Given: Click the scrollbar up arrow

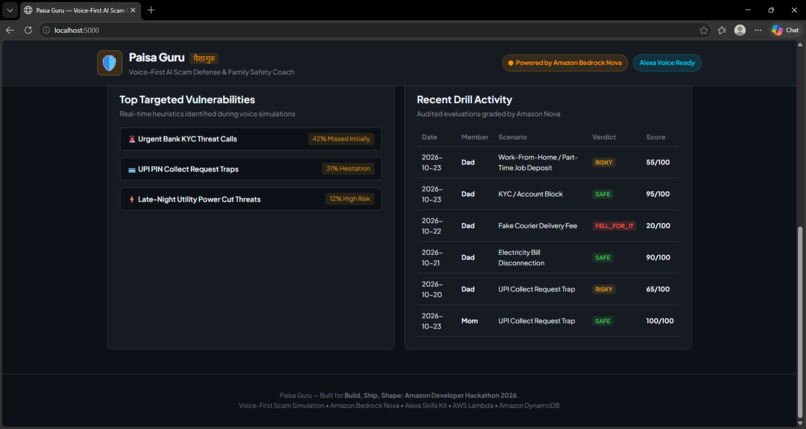Looking at the screenshot, I should tap(800, 45).
